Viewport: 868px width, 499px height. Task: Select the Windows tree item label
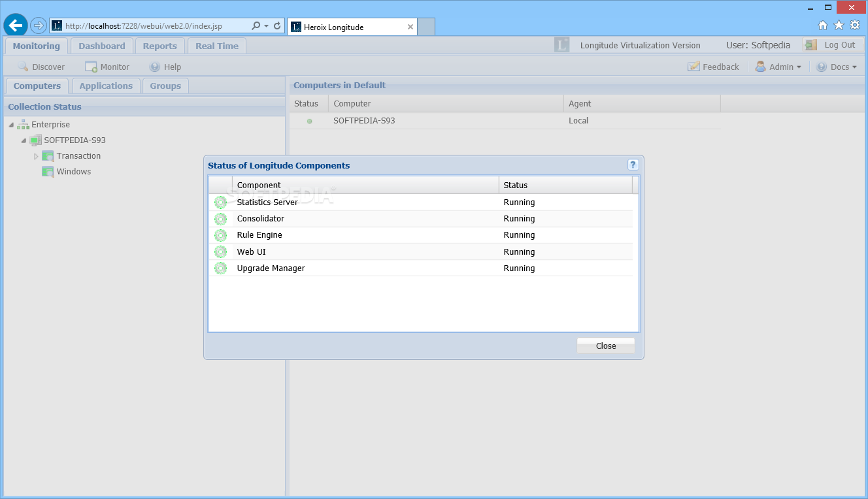tap(74, 171)
